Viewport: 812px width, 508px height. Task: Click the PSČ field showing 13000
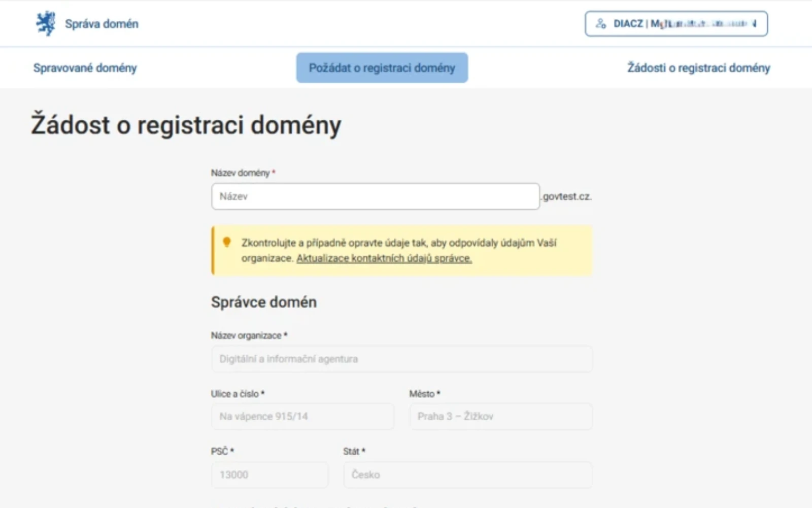point(269,475)
